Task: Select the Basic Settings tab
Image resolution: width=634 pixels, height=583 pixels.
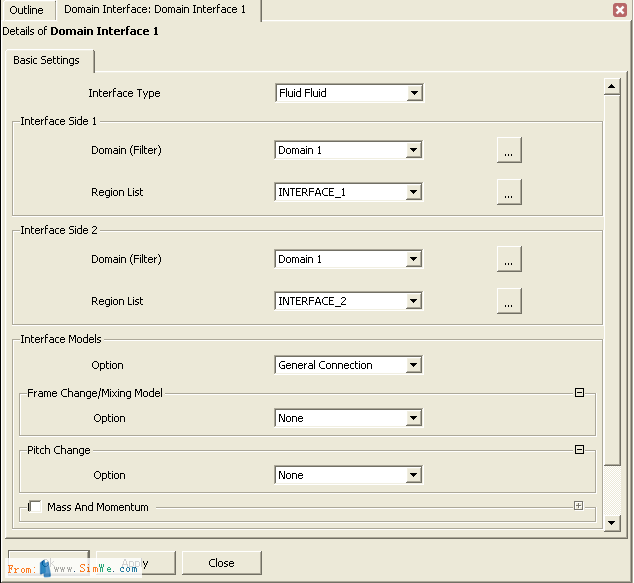Action: (47, 61)
